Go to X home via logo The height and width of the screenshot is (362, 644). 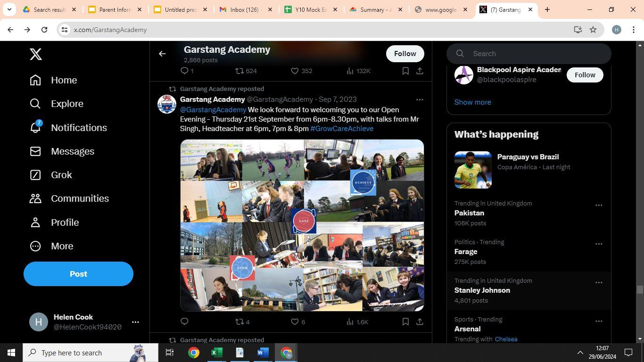click(36, 54)
